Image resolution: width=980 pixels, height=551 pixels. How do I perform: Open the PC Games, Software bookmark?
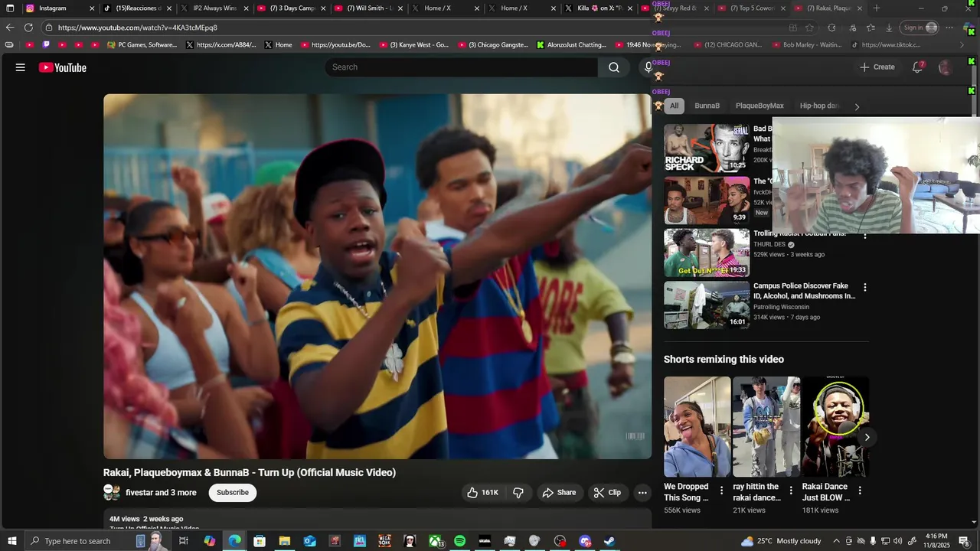point(142,45)
